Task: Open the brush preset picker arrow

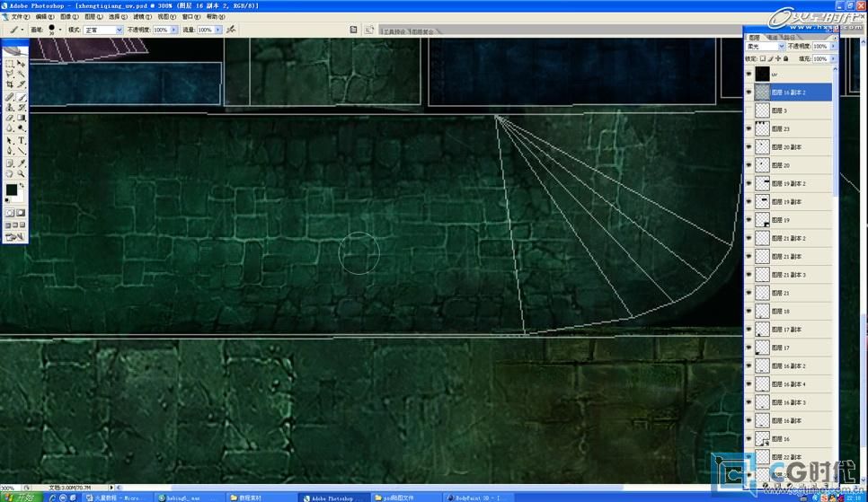Action: [x=60, y=30]
